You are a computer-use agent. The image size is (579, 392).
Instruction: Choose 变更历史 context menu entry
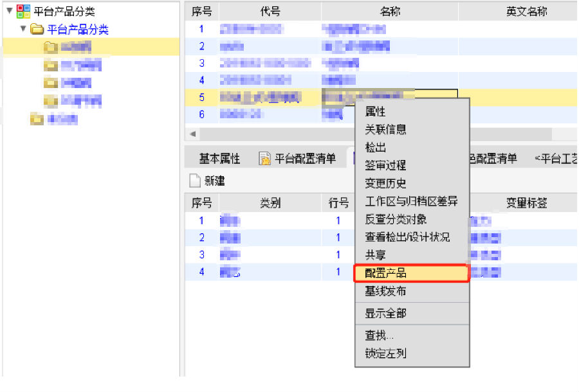[x=385, y=183]
